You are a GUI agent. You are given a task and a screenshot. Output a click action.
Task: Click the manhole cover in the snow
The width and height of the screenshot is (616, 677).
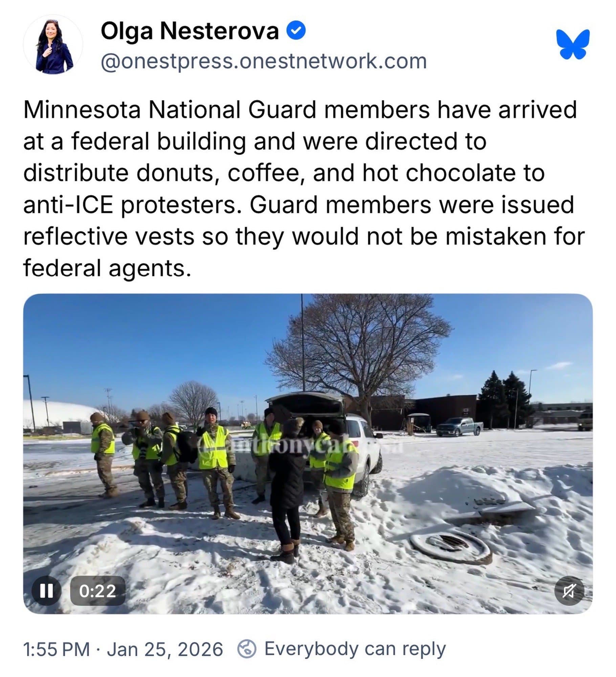(x=451, y=545)
